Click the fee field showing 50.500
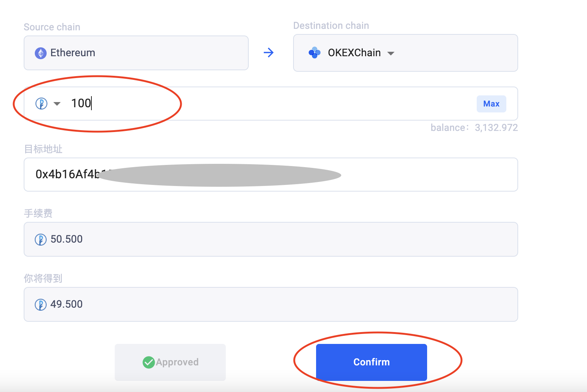Screen dimensions: 587x392 coord(271,239)
